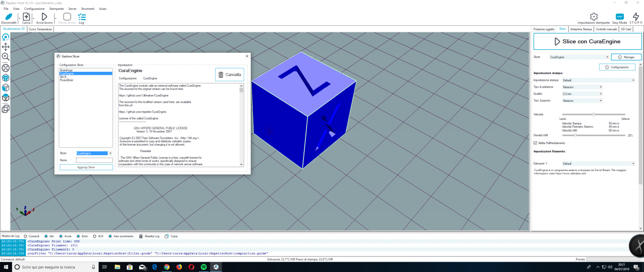Select the move viewpoint arrows tool
The image size is (644, 272).
coord(6,47)
